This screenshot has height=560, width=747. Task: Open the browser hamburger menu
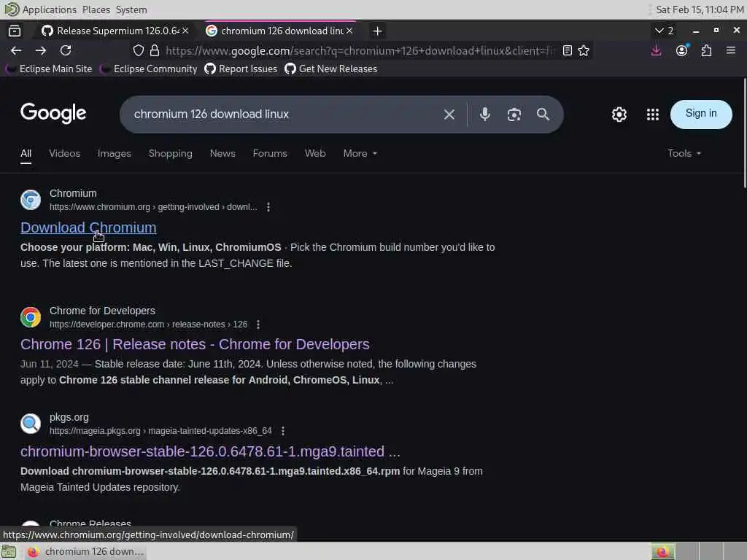(731, 50)
